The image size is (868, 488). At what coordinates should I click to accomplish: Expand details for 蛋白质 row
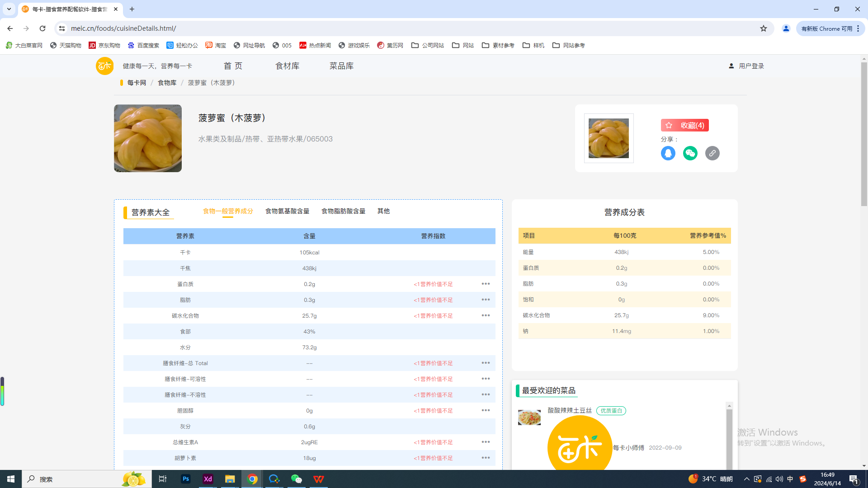[x=486, y=284]
